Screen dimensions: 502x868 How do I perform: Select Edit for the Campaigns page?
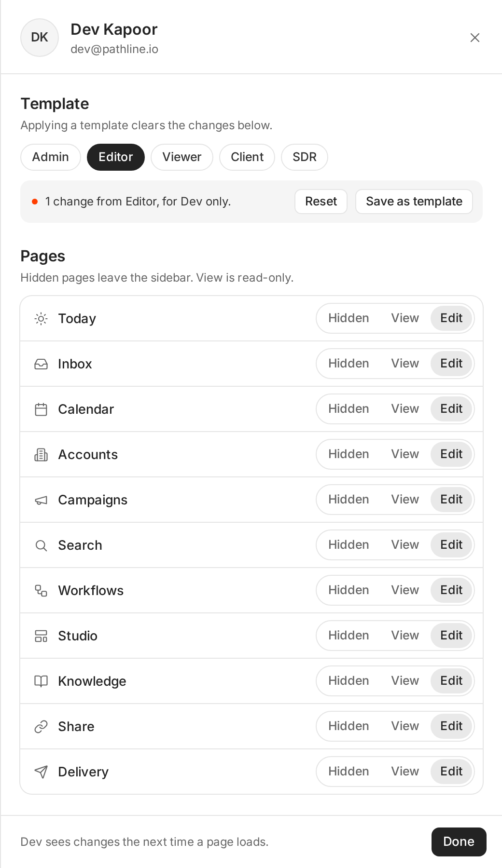click(451, 500)
